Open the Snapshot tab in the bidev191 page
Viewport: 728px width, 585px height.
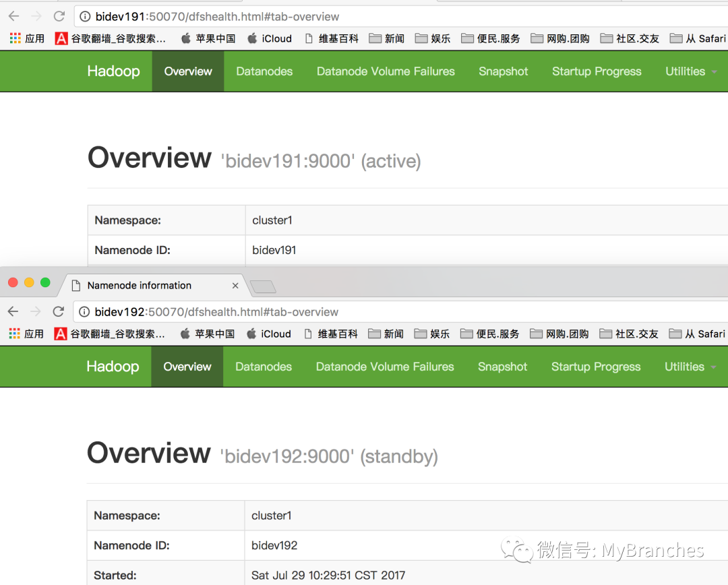(504, 71)
